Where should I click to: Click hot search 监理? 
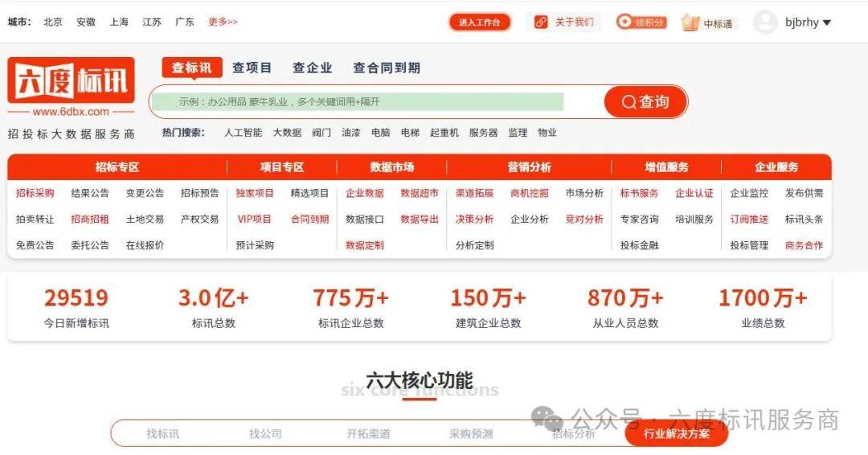pyautogui.click(x=518, y=133)
